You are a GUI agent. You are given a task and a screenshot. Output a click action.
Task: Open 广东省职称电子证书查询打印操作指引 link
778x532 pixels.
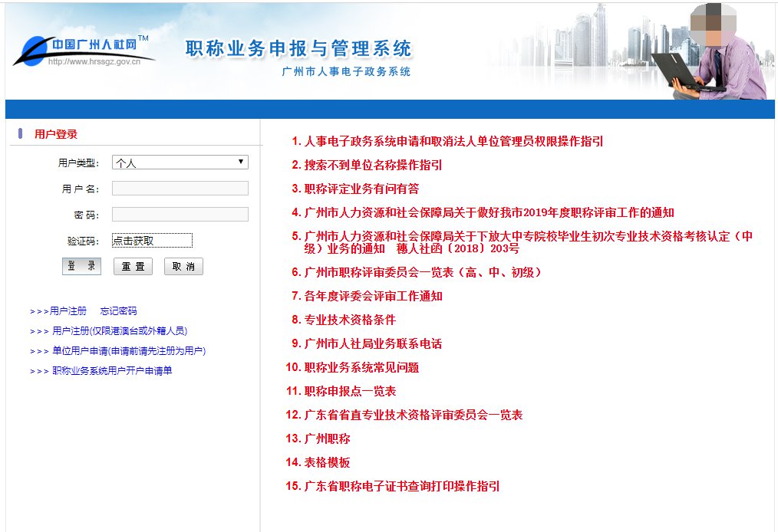402,486
